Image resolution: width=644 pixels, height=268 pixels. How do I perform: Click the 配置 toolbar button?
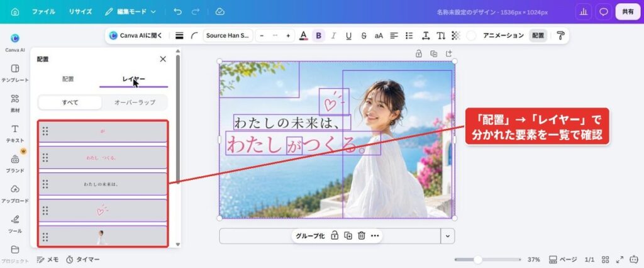pos(538,36)
